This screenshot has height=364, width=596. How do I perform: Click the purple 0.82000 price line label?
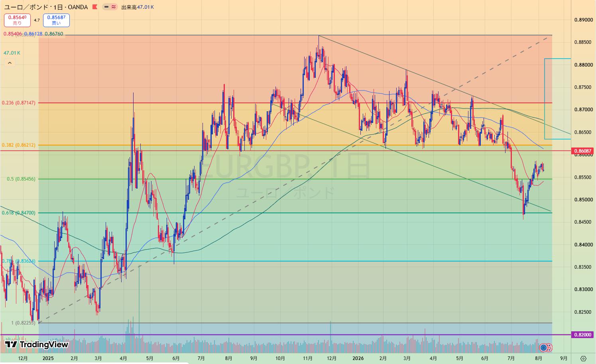tap(582, 335)
